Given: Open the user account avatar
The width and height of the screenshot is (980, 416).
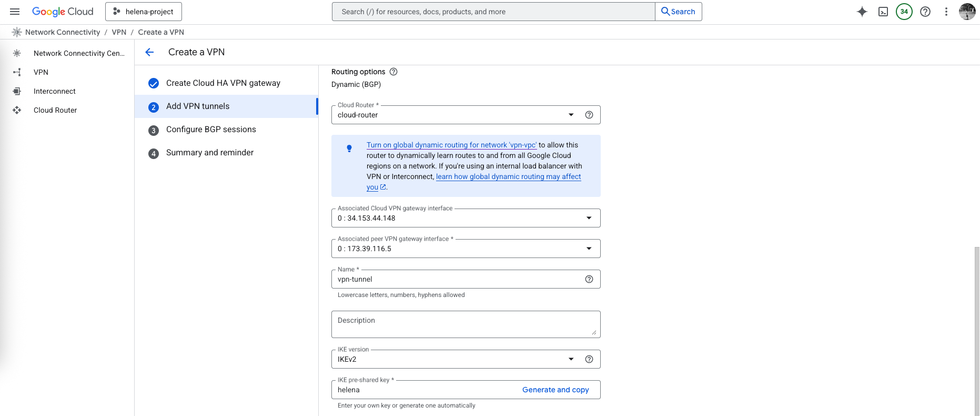Looking at the screenshot, I should click(x=967, y=12).
